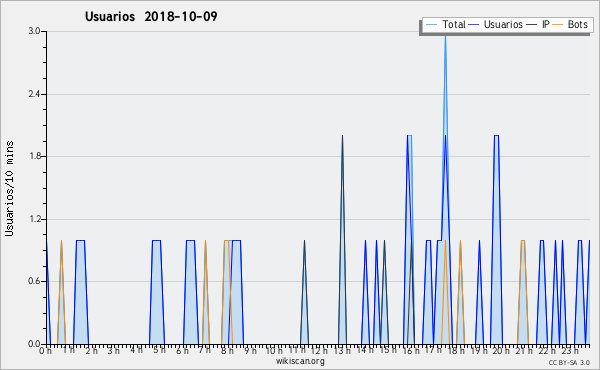Click the dark IP line swatch in legend
This screenshot has height=370, width=600.
532,24
